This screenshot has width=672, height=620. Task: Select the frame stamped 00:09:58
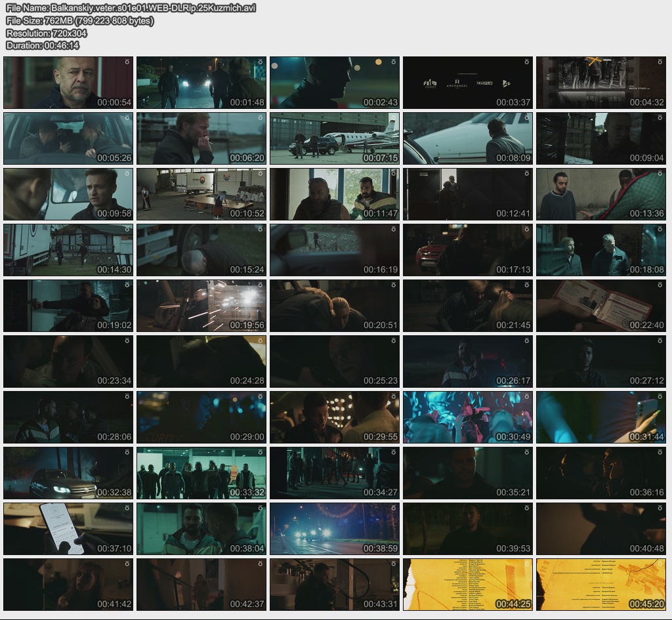[x=68, y=194]
